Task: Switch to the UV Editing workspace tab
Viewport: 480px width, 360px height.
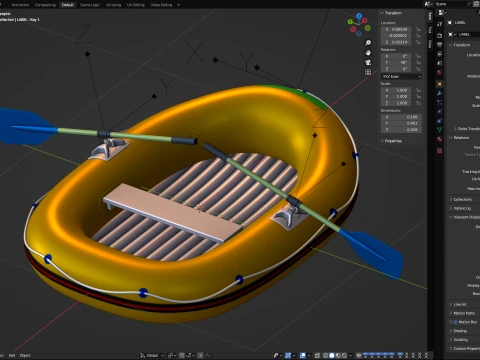Action: click(136, 5)
